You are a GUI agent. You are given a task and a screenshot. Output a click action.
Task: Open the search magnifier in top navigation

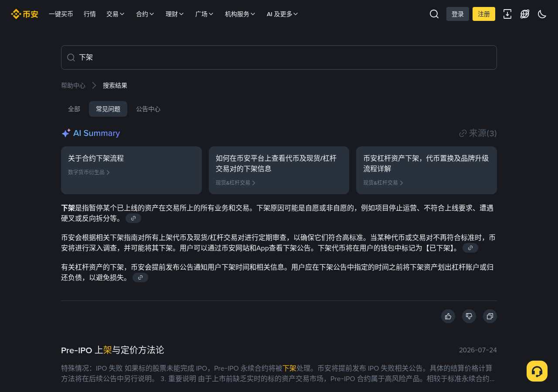(434, 14)
